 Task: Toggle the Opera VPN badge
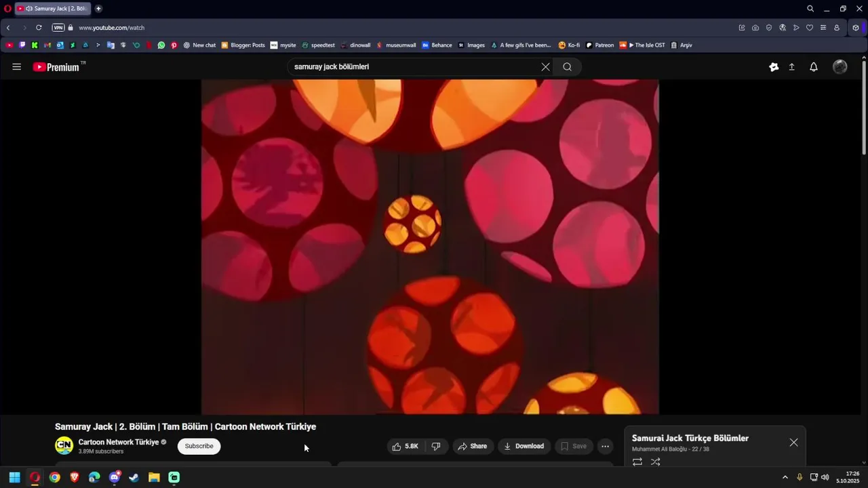[x=58, y=28]
